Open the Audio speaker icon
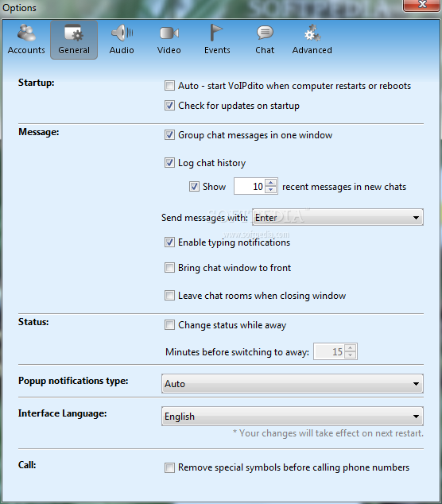 point(122,33)
